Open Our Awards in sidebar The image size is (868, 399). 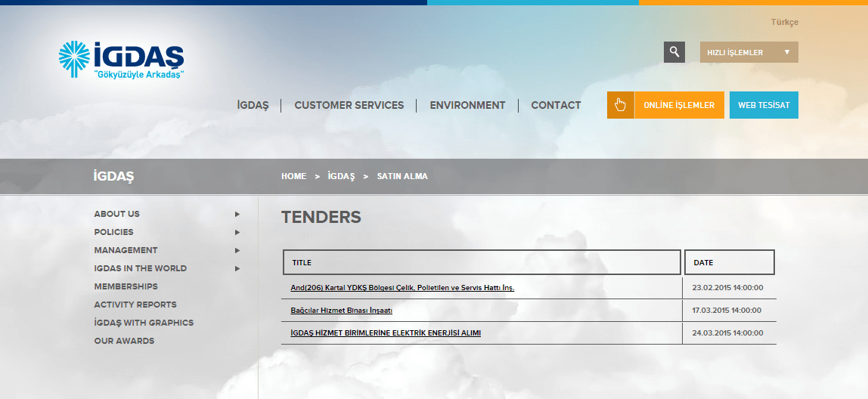[124, 341]
